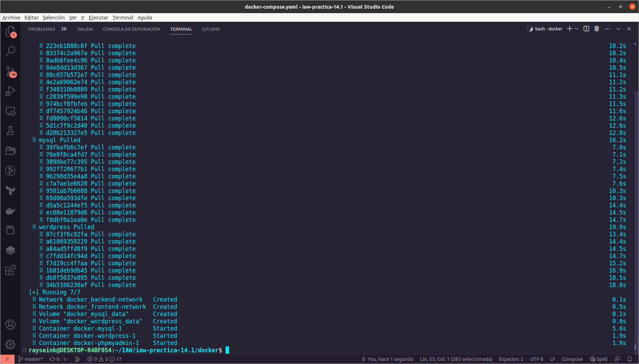Open the Testing beaker view

coord(10,130)
